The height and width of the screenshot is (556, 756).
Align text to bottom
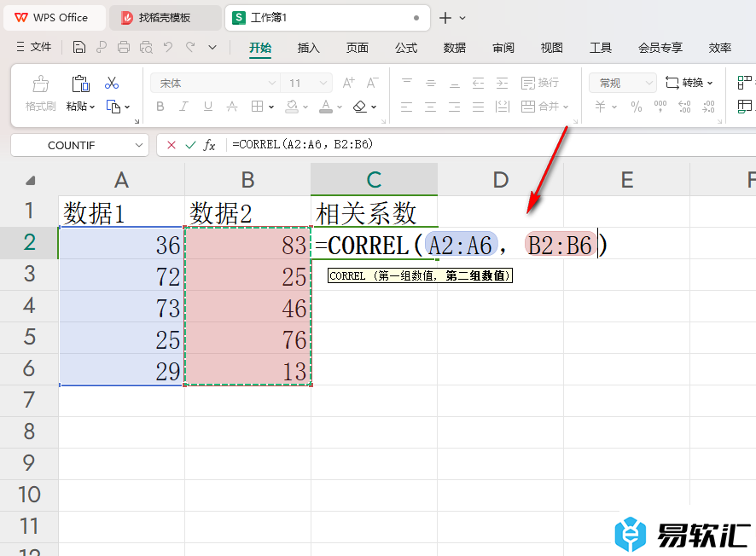pos(454,83)
